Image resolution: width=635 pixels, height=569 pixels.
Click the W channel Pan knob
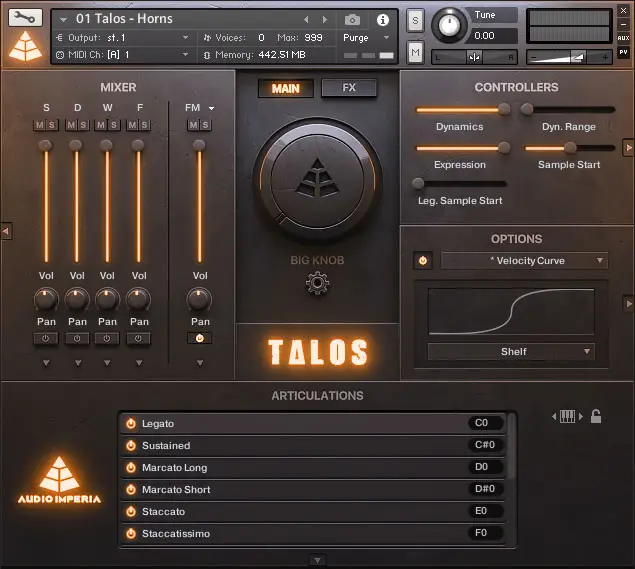(107, 299)
